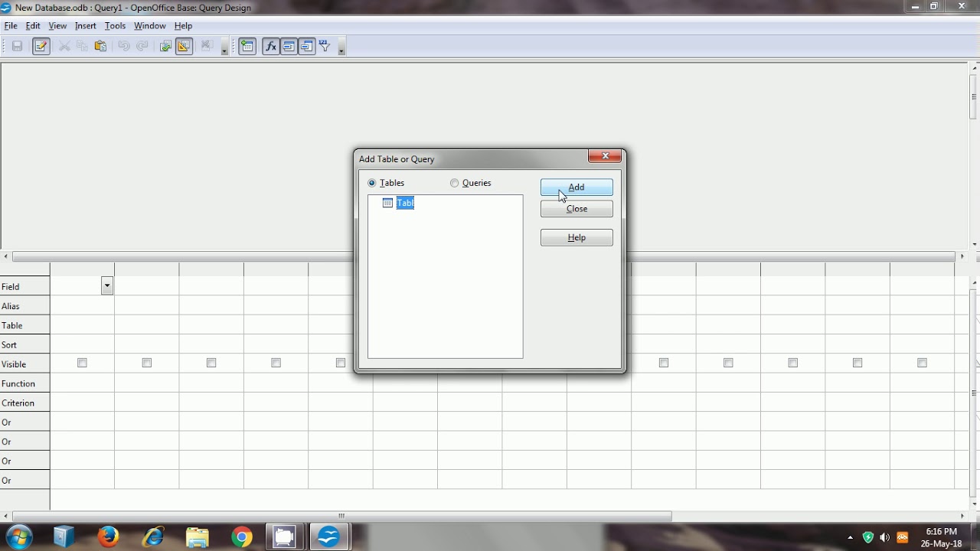Click the volume speaker tray icon
The image size is (980, 551).
tap(885, 537)
